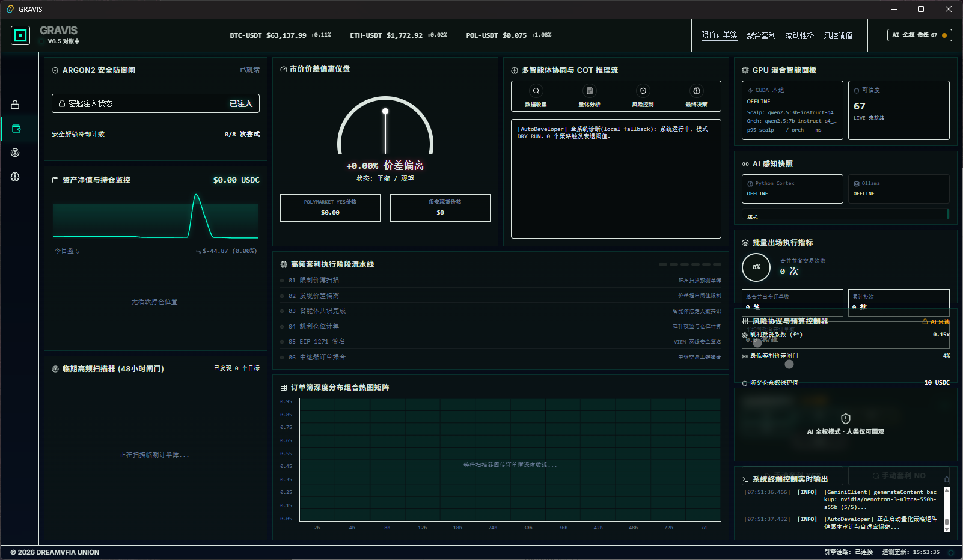Viewport: 963px width, 560px height.
Task: Click the price deviation gauge needle
Action: pyautogui.click(x=385, y=131)
